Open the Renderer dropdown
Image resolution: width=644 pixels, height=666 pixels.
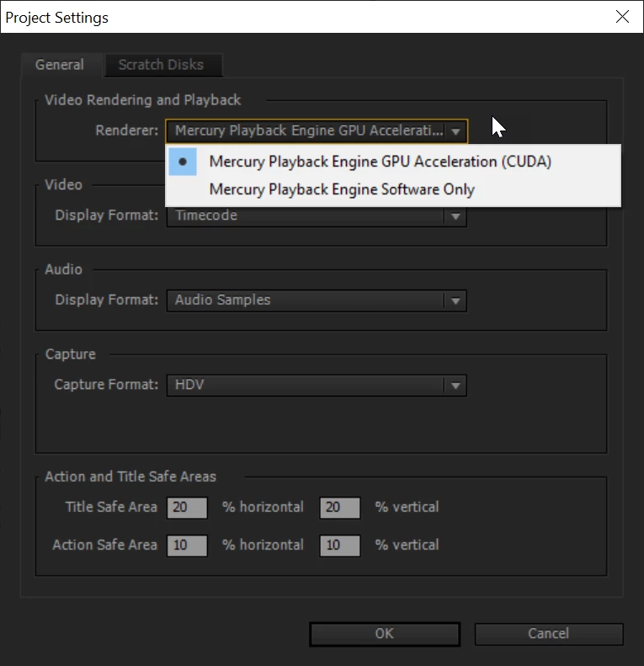pyautogui.click(x=317, y=131)
